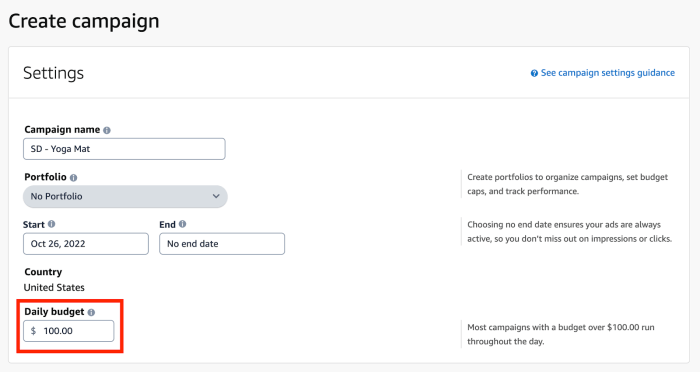Open the Start date picker showing Oct 26, 2022
The height and width of the screenshot is (372, 700).
click(86, 244)
